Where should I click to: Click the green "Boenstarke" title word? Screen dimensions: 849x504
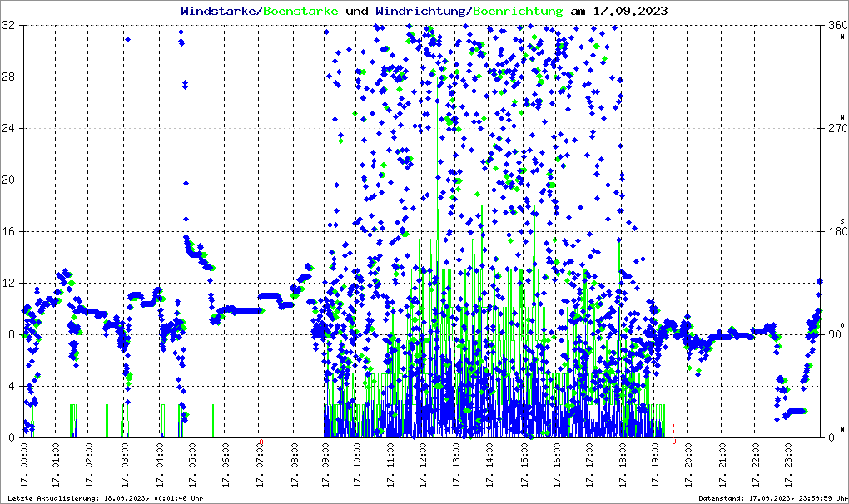click(x=300, y=11)
